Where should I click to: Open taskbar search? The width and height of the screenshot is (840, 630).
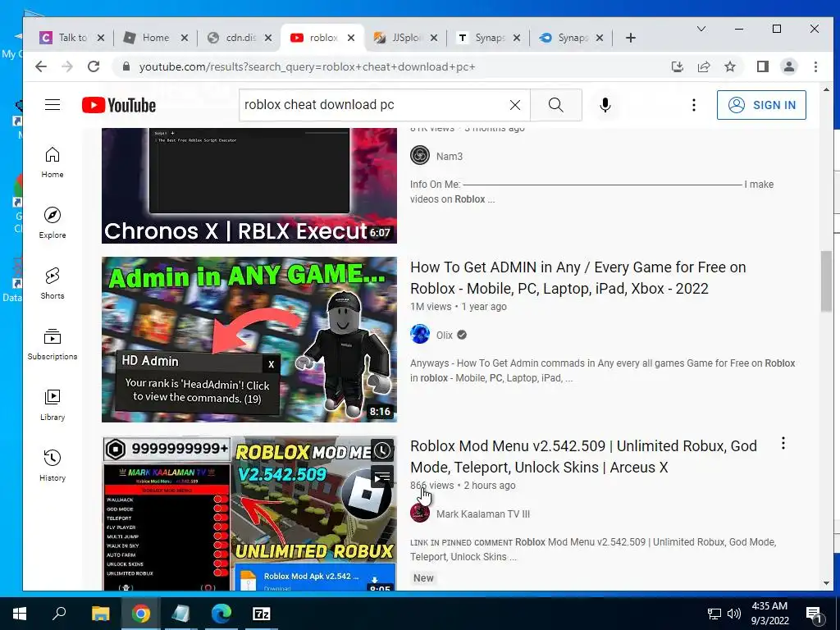pyautogui.click(x=59, y=614)
